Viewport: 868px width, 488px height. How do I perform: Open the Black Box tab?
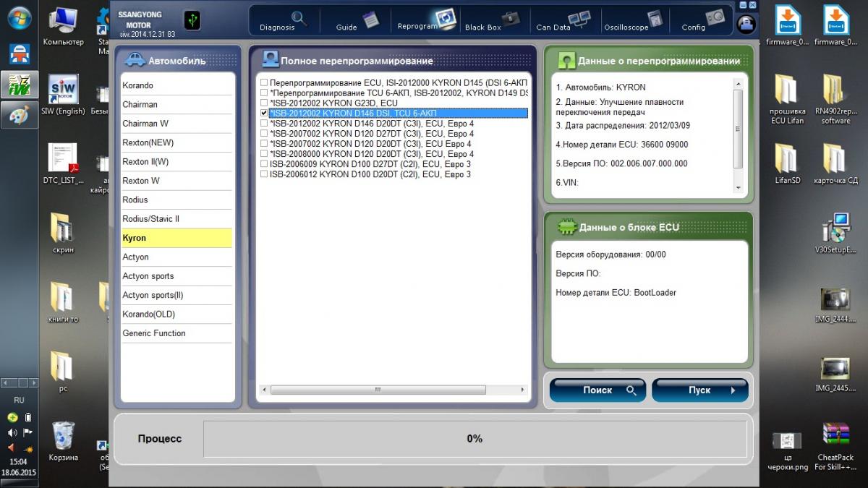pyautogui.click(x=493, y=20)
